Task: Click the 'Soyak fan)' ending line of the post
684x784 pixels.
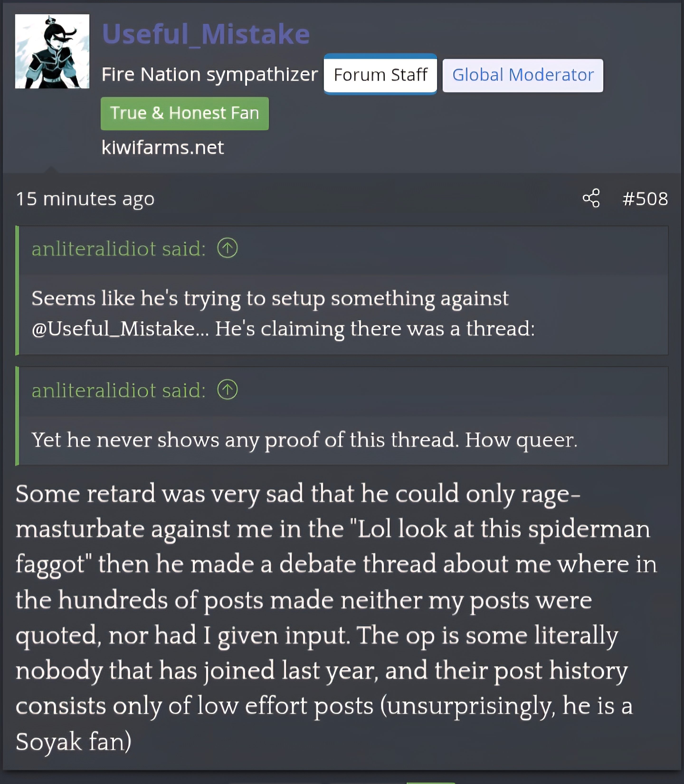Action: click(x=73, y=741)
